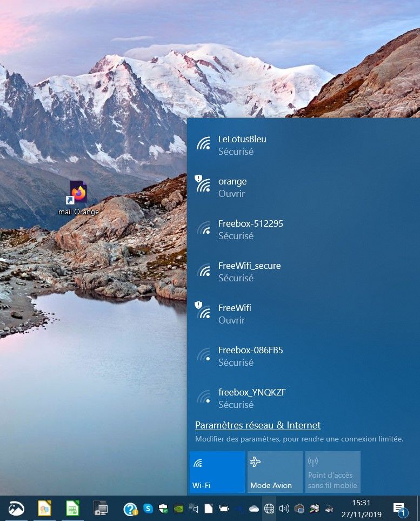Choose the Freebox-512295 network
Image resolution: width=420 pixels, height=521 pixels.
pos(250,229)
